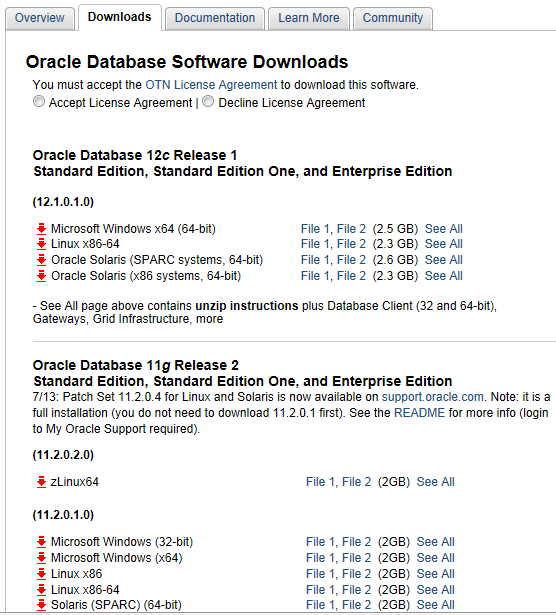
Task: Click download arrow icon beside zLinux64
Action: (x=41, y=482)
